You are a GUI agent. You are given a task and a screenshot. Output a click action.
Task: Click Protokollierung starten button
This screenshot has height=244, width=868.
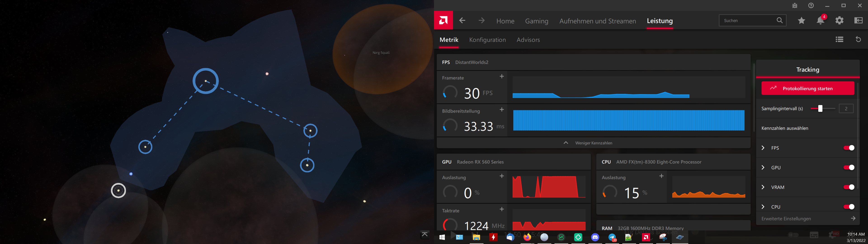[808, 88]
